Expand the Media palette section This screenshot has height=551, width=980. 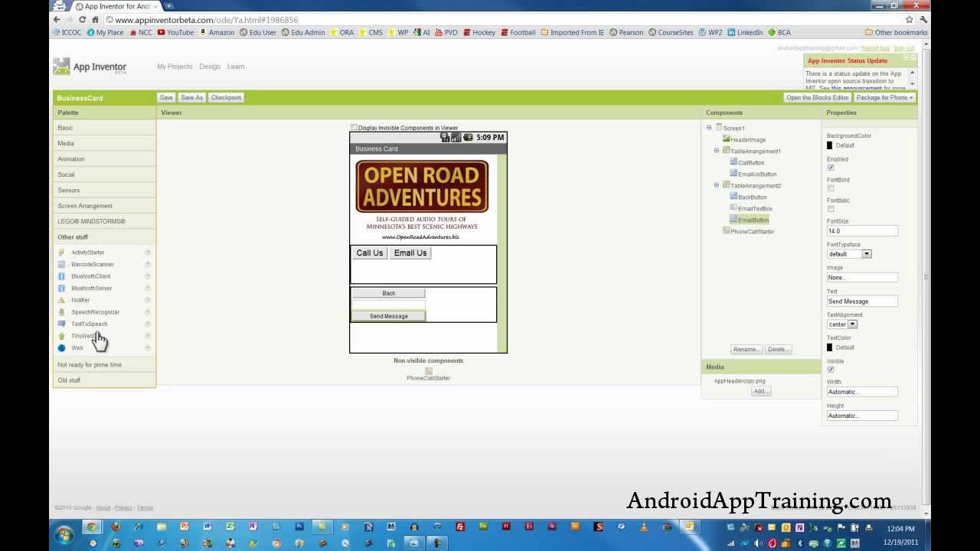coord(104,144)
